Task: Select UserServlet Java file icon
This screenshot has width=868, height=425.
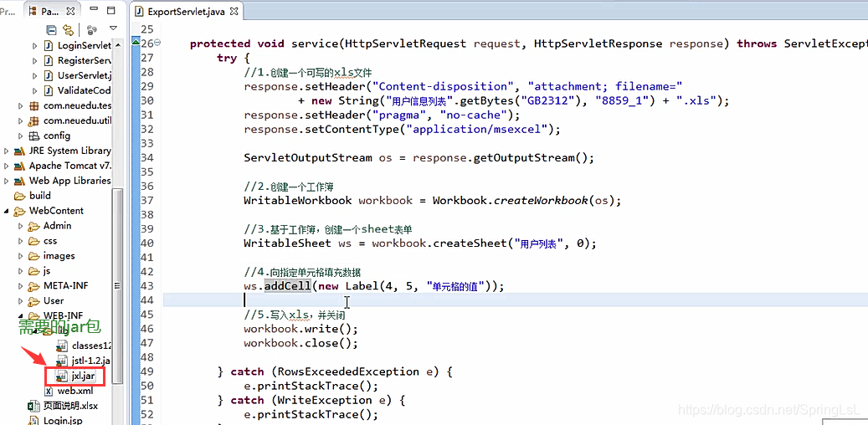Action: click(x=49, y=75)
